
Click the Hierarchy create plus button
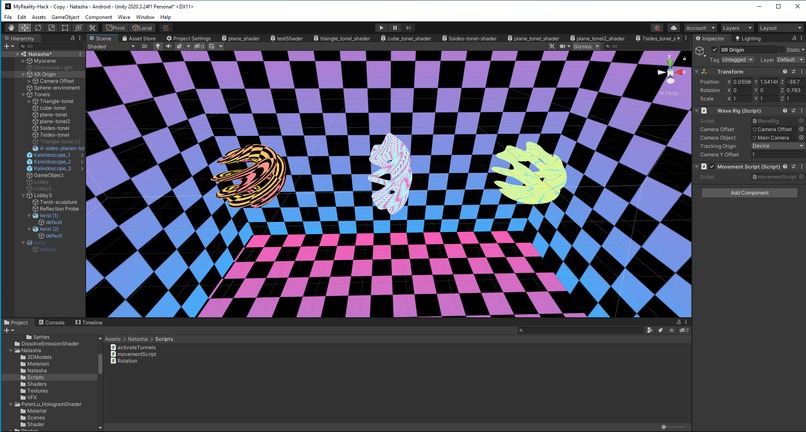tap(6, 46)
